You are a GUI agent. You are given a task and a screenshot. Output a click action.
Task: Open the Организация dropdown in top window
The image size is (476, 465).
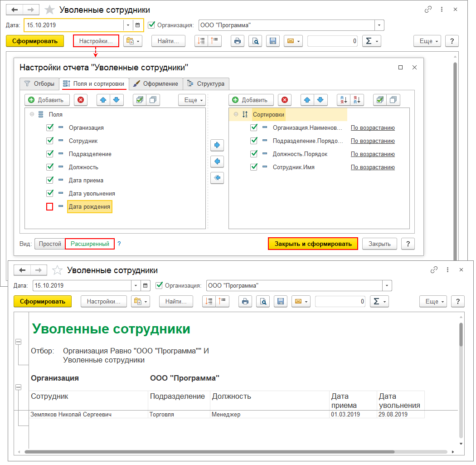point(379,25)
